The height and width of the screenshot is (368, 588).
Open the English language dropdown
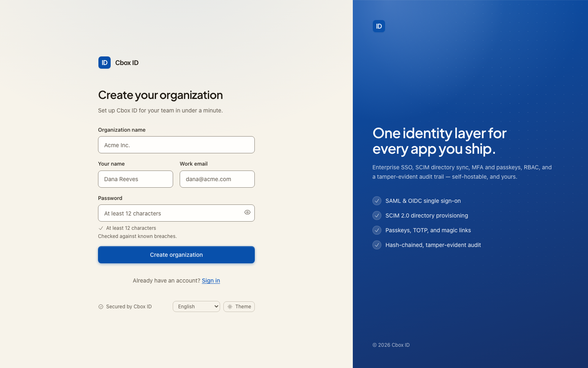pyautogui.click(x=196, y=307)
